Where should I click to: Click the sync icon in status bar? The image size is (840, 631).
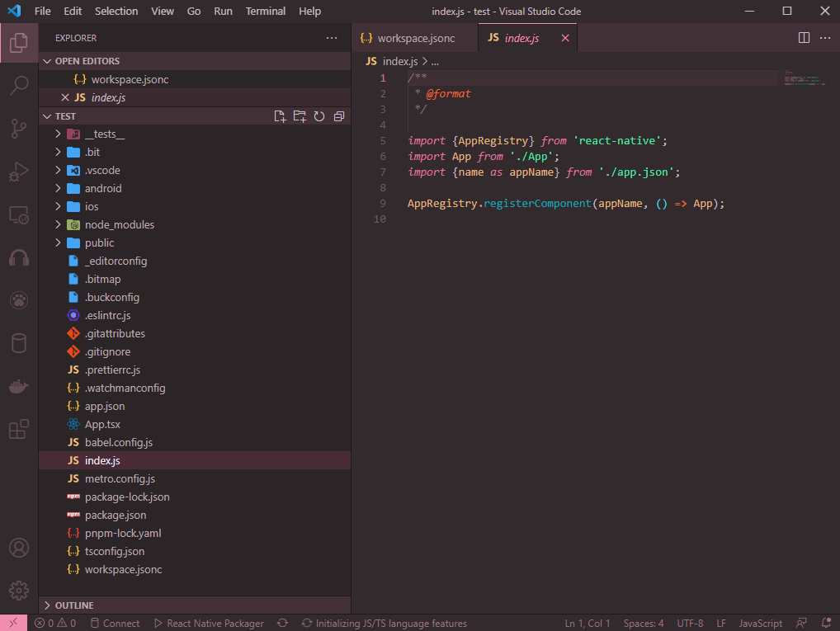(x=282, y=623)
